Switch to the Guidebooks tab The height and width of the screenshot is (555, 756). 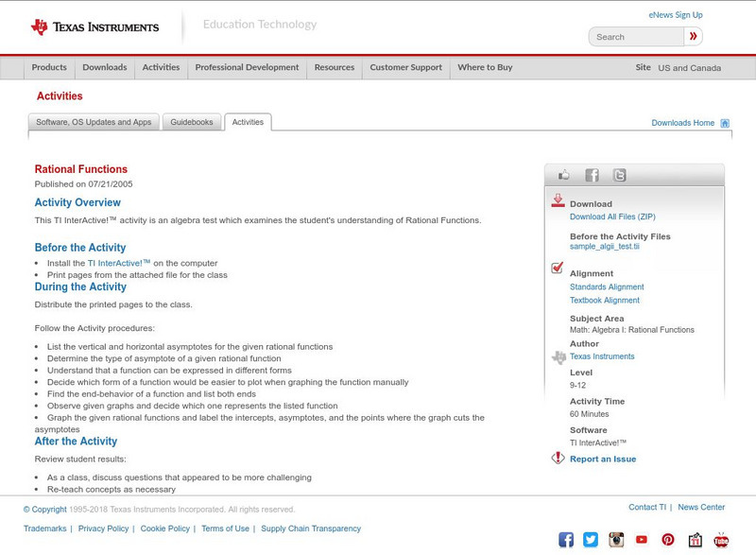point(192,122)
